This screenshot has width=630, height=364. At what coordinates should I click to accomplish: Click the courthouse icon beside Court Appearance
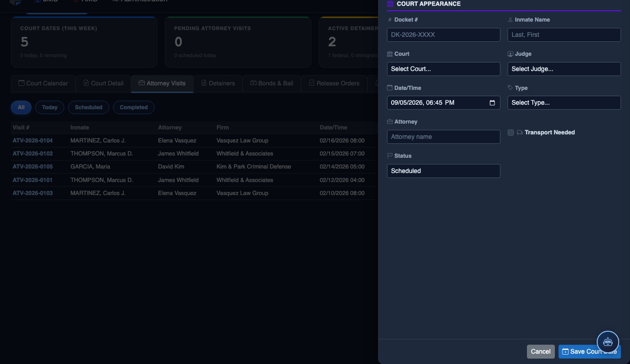point(390,4)
